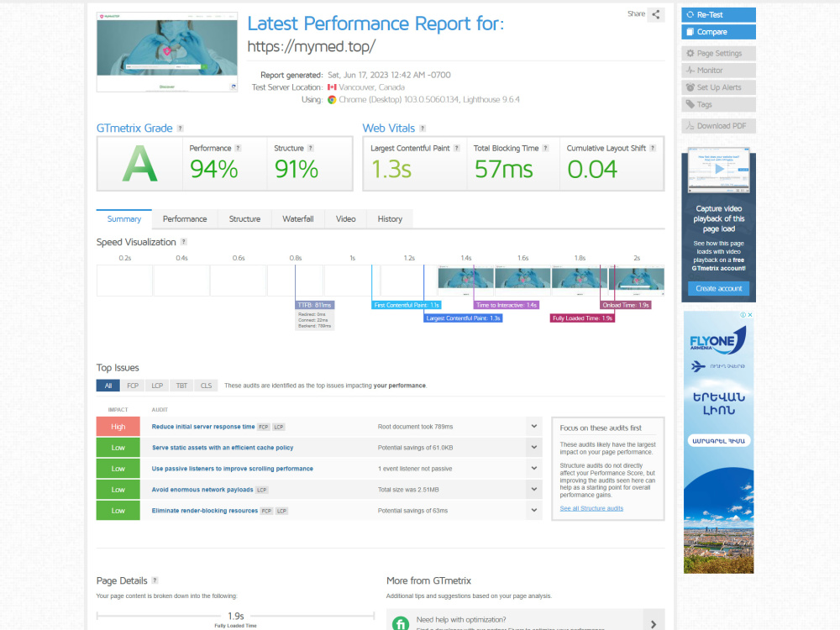Open the Compare button
This screenshot has height=630, width=840.
click(718, 32)
